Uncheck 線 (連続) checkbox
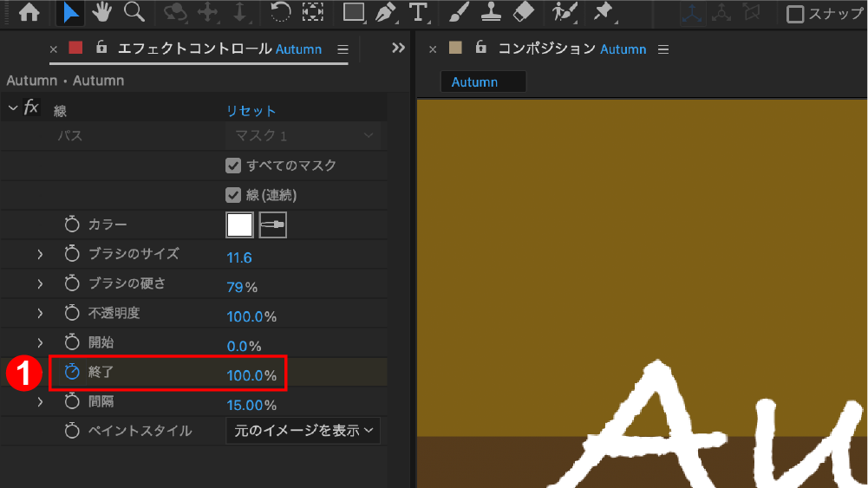 click(233, 195)
